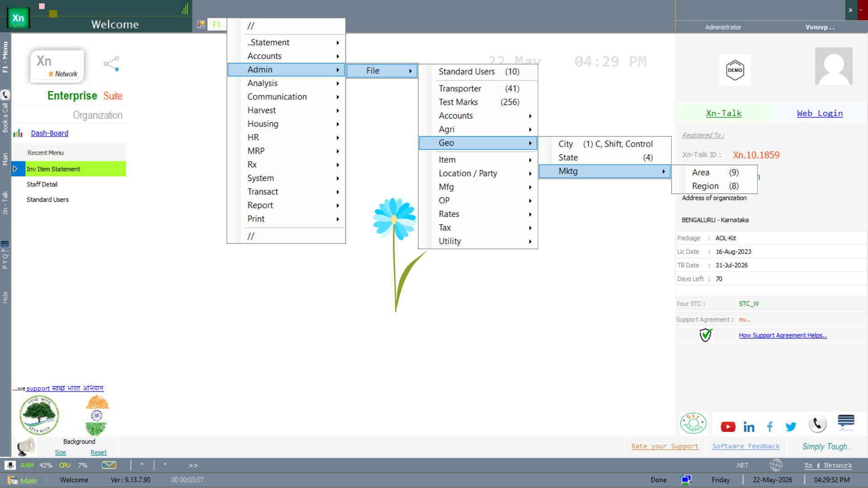Open the Transporter (41) menu entry

(478, 89)
